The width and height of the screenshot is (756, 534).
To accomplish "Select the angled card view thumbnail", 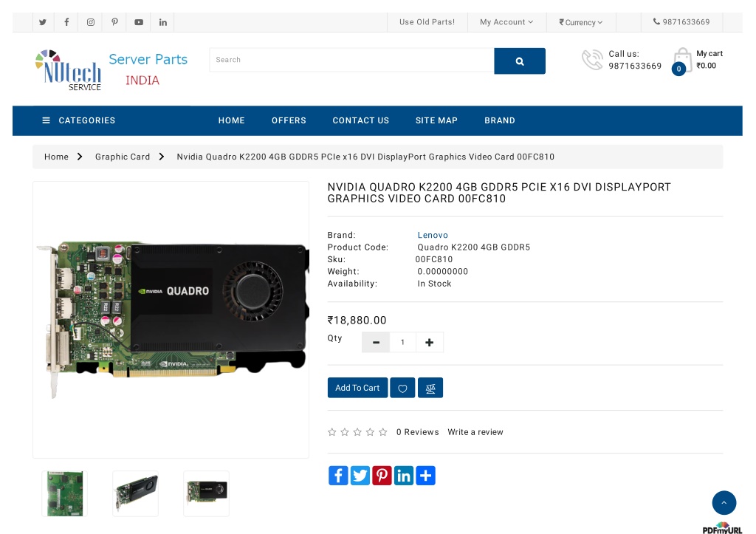I will click(x=136, y=494).
